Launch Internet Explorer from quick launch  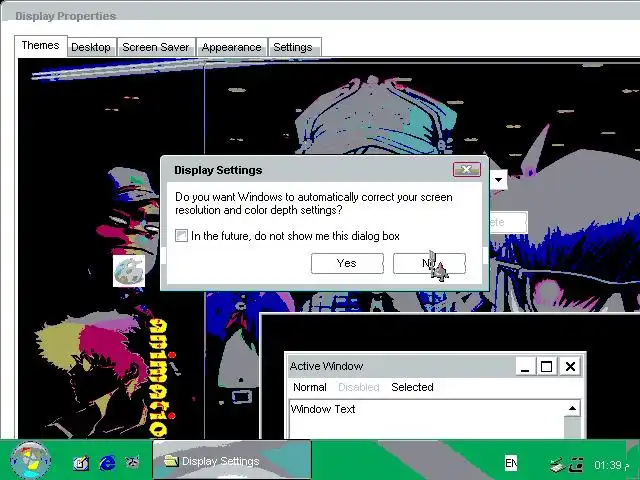[x=107, y=463]
